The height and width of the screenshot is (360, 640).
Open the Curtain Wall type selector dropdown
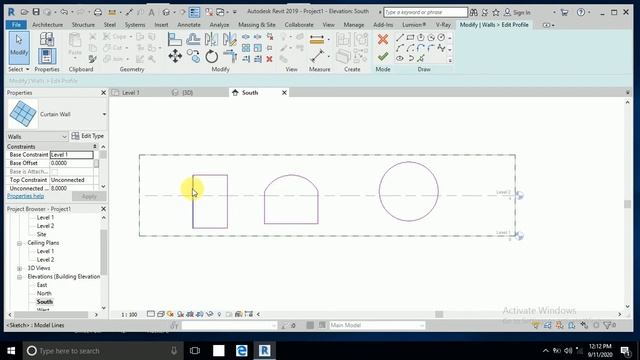tap(104, 114)
